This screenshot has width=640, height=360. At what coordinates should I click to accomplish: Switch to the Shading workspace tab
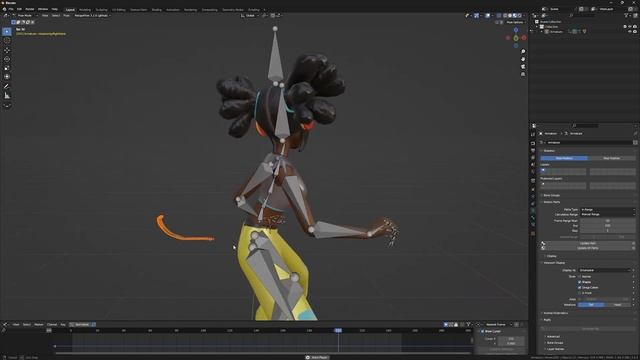pos(157,9)
